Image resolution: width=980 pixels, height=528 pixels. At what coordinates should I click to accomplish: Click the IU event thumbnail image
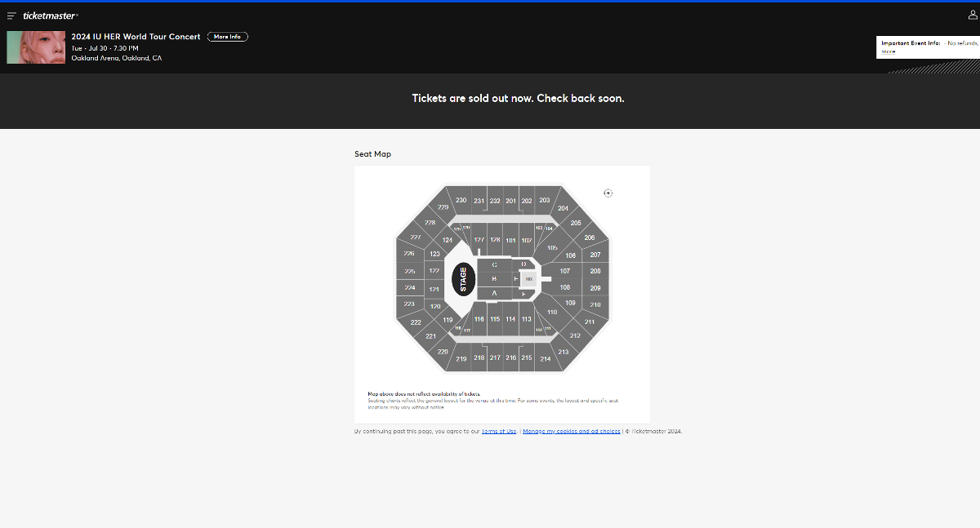(x=36, y=47)
